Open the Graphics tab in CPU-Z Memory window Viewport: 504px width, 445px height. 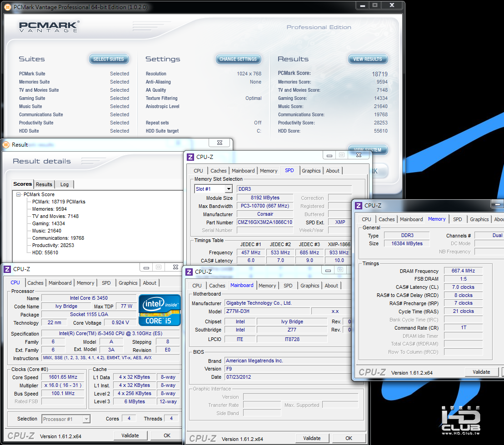point(479,219)
